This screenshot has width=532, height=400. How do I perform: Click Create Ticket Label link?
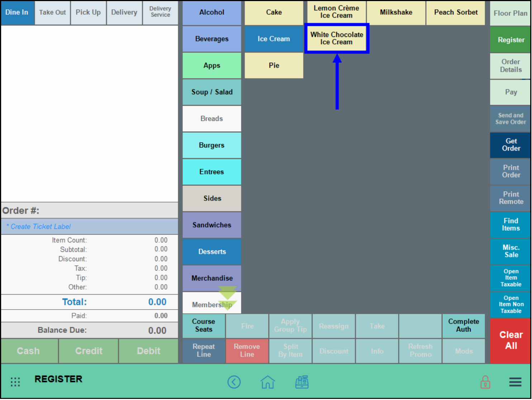[41, 227]
